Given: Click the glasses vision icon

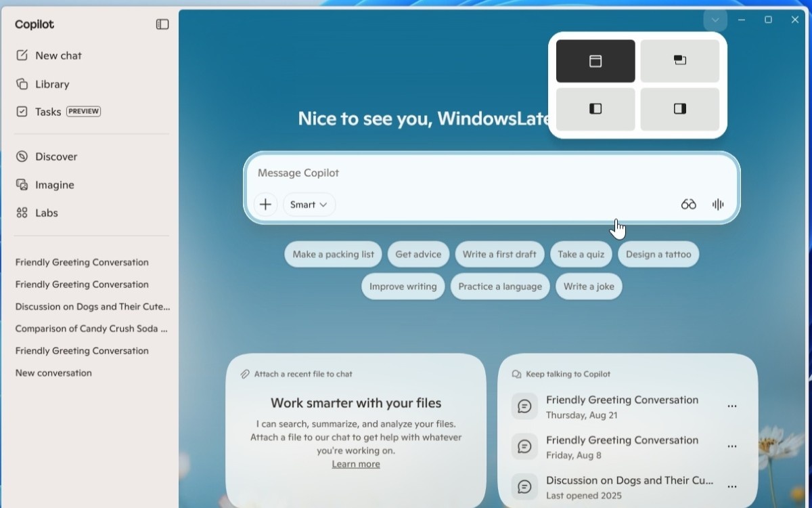Looking at the screenshot, I should 688,205.
